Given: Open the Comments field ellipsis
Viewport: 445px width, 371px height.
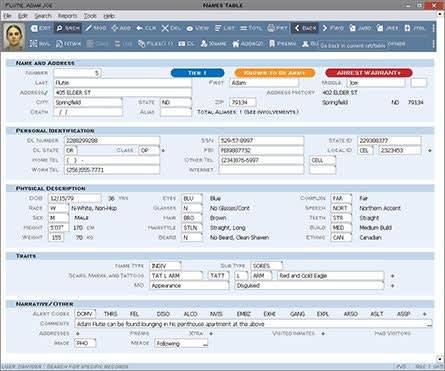Looking at the screenshot, I should point(429,324).
